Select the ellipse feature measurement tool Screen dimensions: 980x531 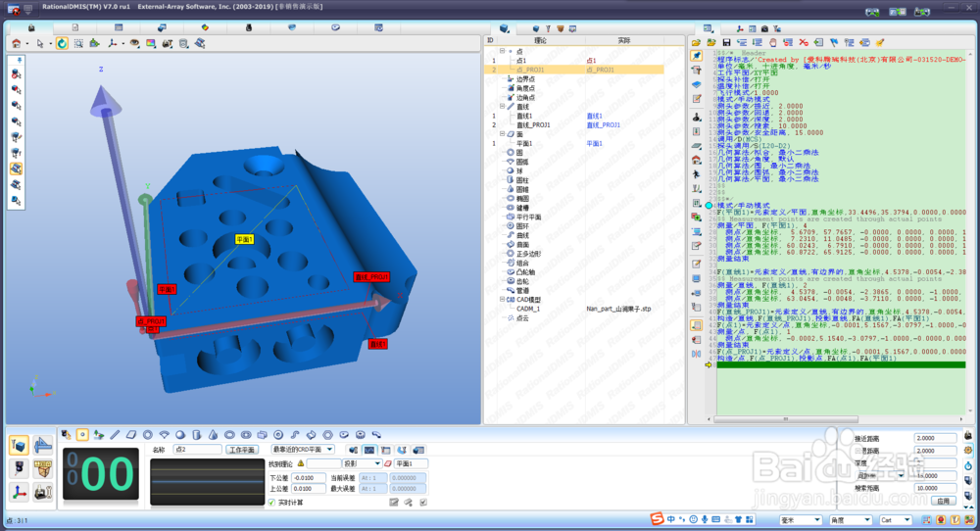[x=229, y=435]
